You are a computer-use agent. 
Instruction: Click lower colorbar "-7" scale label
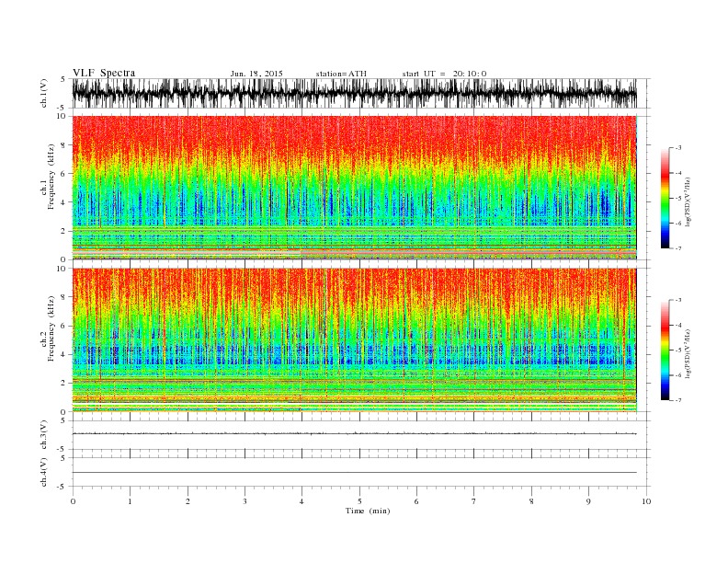pos(677,400)
